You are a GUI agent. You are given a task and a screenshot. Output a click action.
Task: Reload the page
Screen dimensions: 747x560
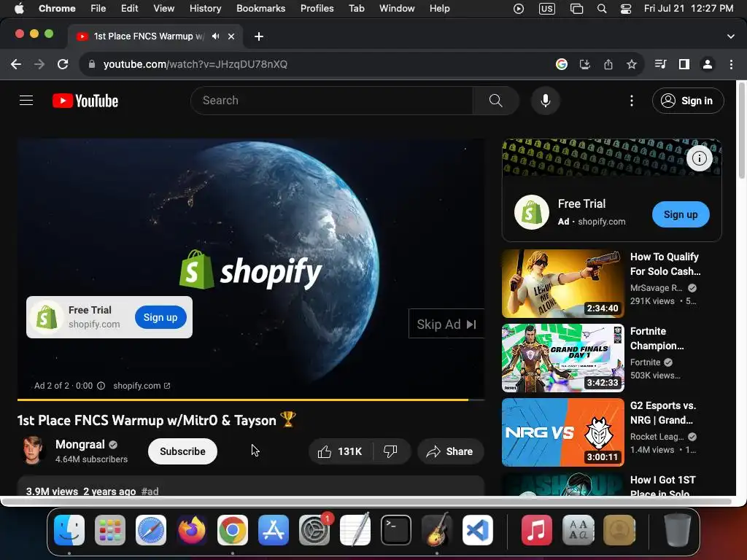63,64
